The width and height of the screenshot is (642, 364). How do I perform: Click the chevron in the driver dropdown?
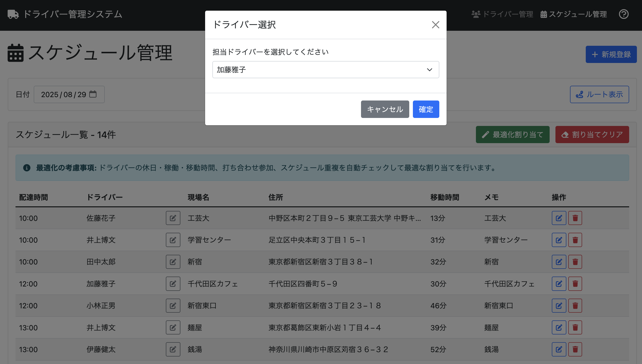(430, 70)
